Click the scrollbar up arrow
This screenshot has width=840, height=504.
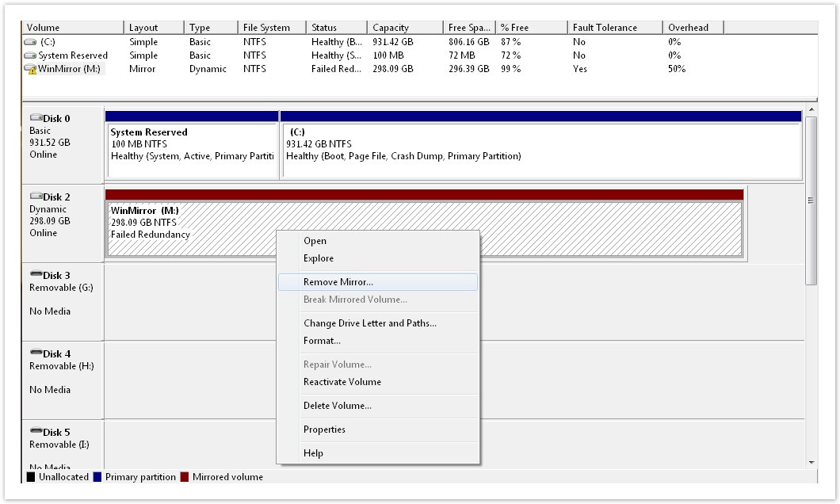tap(811, 109)
